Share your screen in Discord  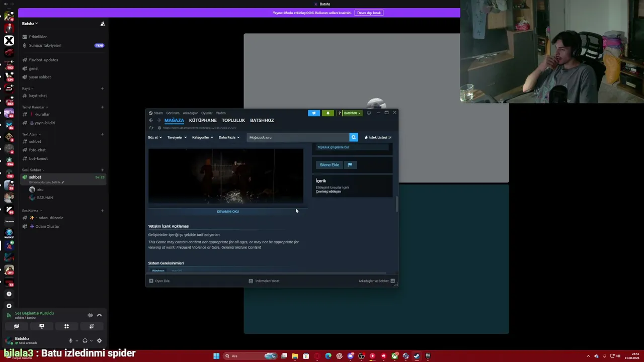tap(42, 326)
